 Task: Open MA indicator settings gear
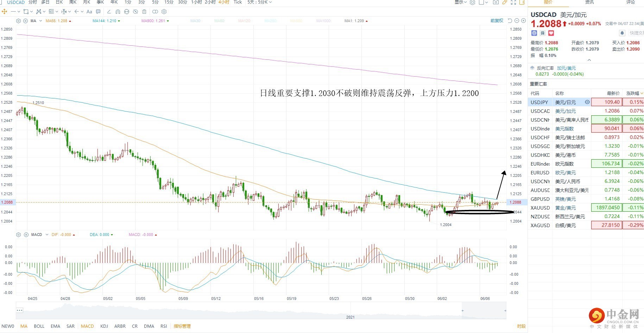coord(19,21)
